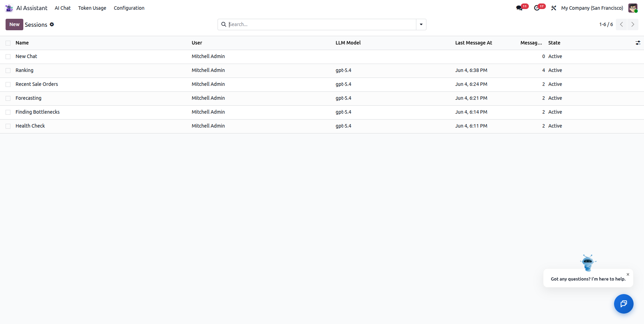Screen dimensions: 644x324
Task: Open the blue live chat button
Action: (x=624, y=304)
